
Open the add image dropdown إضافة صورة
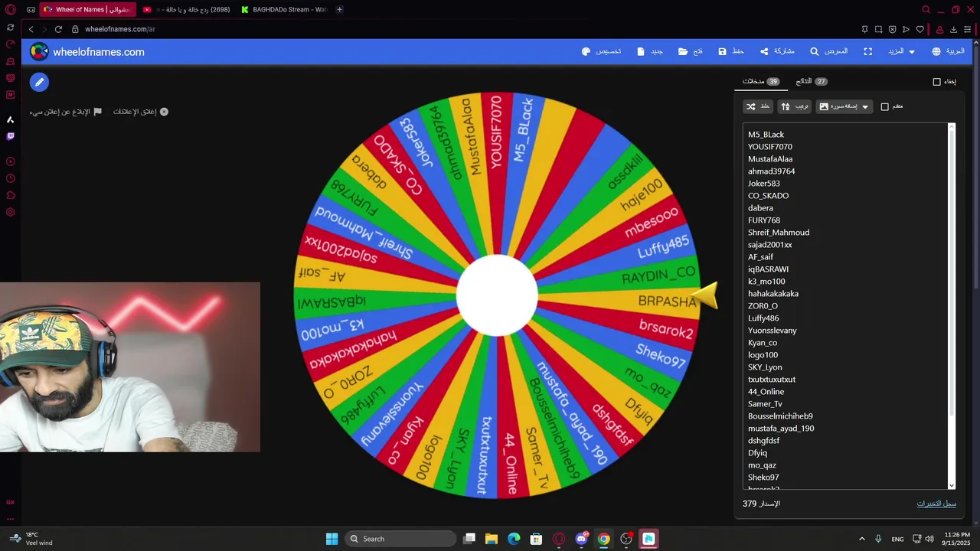(844, 106)
